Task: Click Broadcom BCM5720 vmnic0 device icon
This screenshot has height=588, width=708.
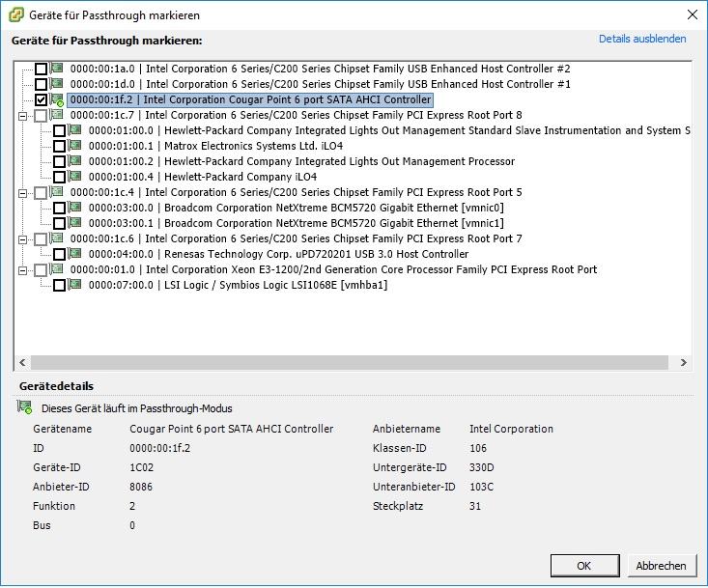Action: coord(75,208)
